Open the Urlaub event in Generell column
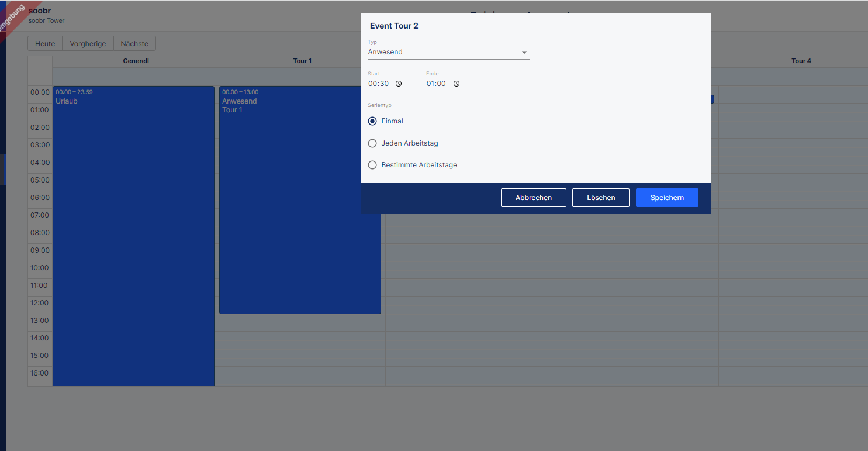Screen dimensions: 868x451 click(x=133, y=236)
